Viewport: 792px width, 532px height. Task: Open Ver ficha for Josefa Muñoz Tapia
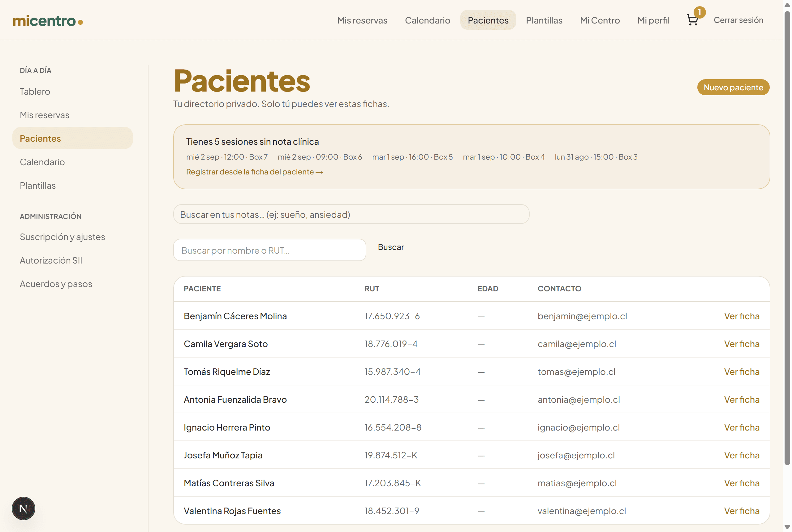click(742, 455)
